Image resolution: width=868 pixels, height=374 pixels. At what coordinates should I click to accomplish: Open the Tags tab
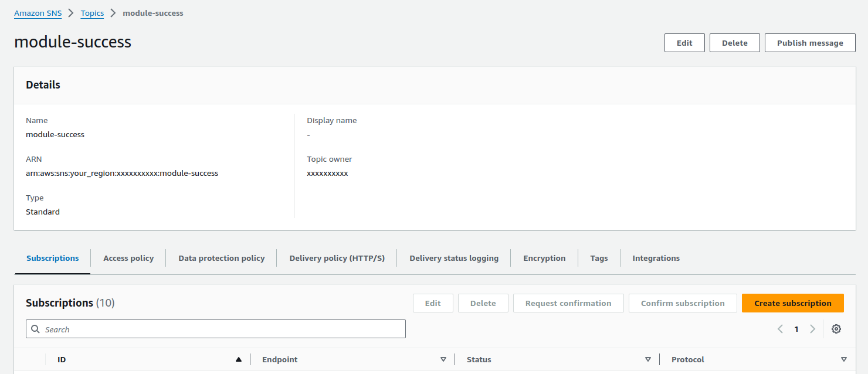599,258
